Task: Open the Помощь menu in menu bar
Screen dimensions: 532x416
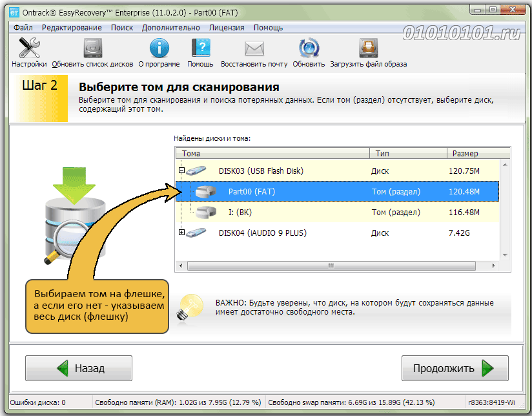Action: point(268,28)
